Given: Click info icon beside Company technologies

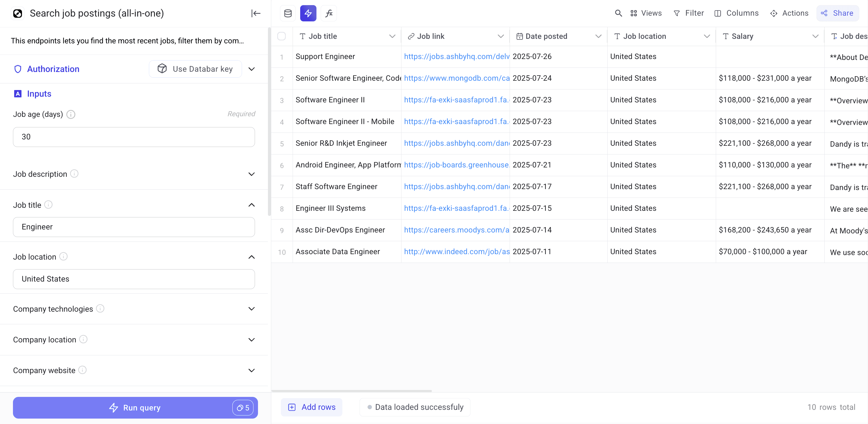Looking at the screenshot, I should (100, 308).
